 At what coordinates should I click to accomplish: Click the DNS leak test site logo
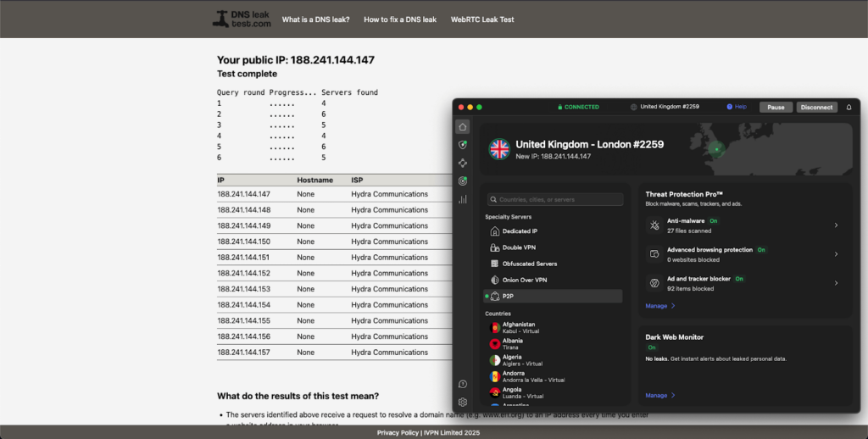tap(242, 19)
